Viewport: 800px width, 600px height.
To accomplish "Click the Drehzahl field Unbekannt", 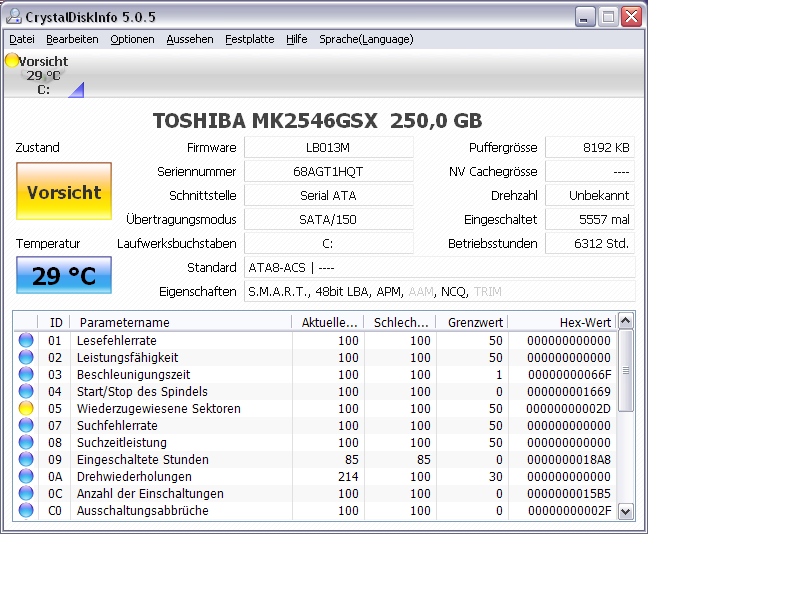I will point(590,195).
